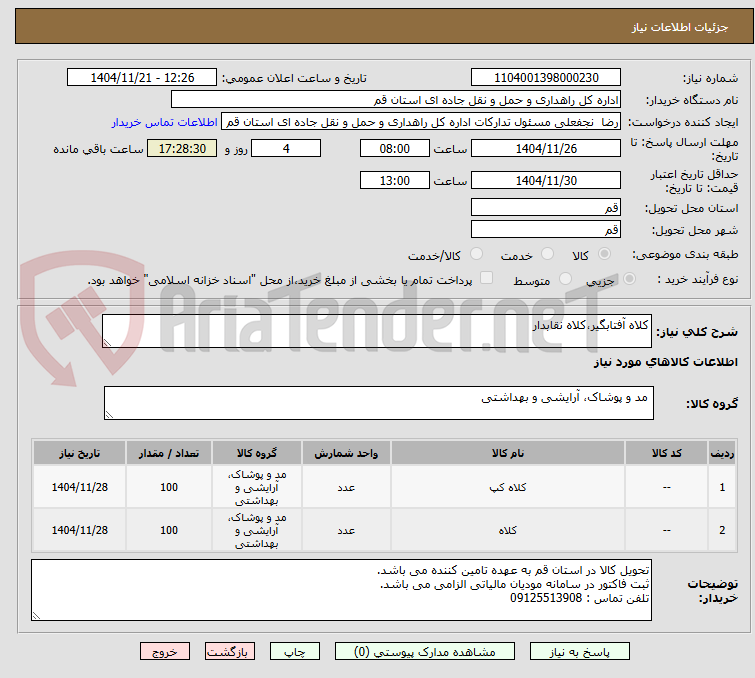Click the بازگشت back button
This screenshot has height=678, width=755.
pyautogui.click(x=230, y=652)
